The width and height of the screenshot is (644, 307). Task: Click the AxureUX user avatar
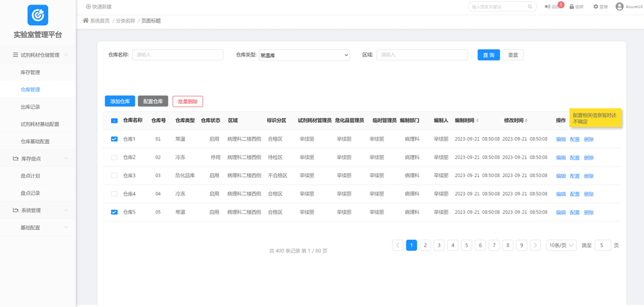(x=620, y=6)
